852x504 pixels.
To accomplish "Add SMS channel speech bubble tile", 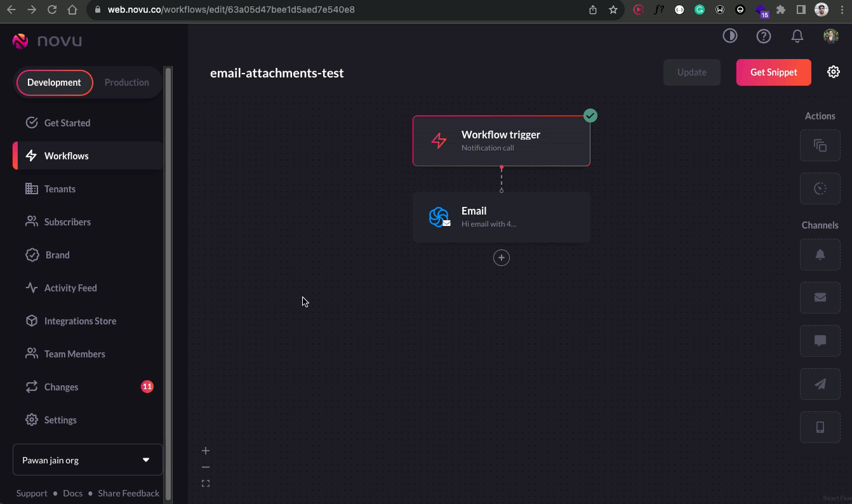I will coord(820,341).
